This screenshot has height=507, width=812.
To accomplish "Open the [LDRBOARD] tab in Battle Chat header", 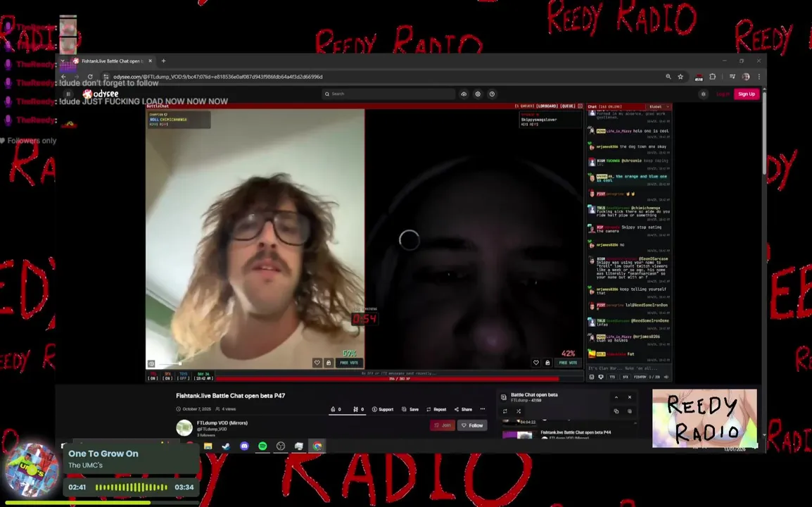I will click(x=547, y=106).
